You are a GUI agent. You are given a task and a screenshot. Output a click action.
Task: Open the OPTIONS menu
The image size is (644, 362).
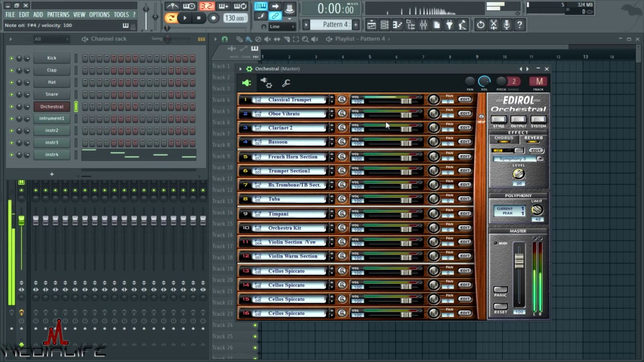(x=99, y=15)
